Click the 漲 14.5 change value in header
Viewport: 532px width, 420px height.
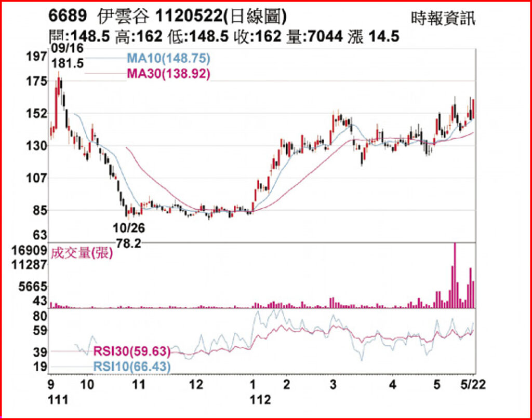click(375, 37)
